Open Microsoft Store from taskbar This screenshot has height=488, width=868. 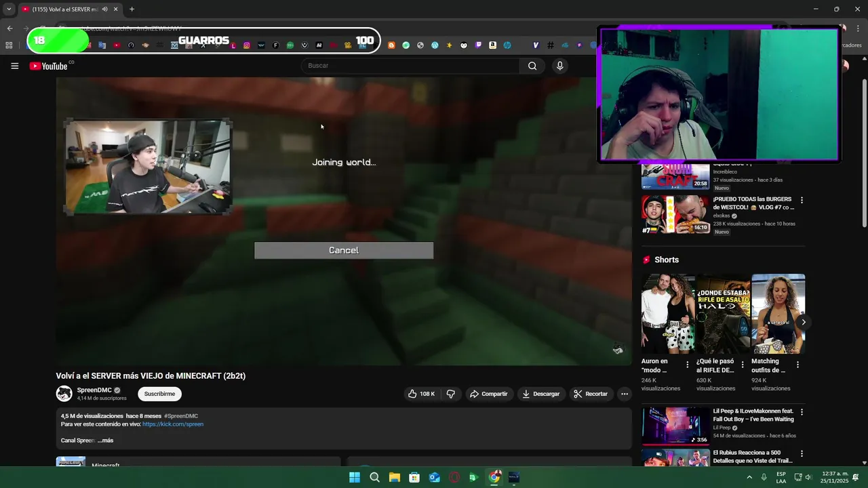414,477
